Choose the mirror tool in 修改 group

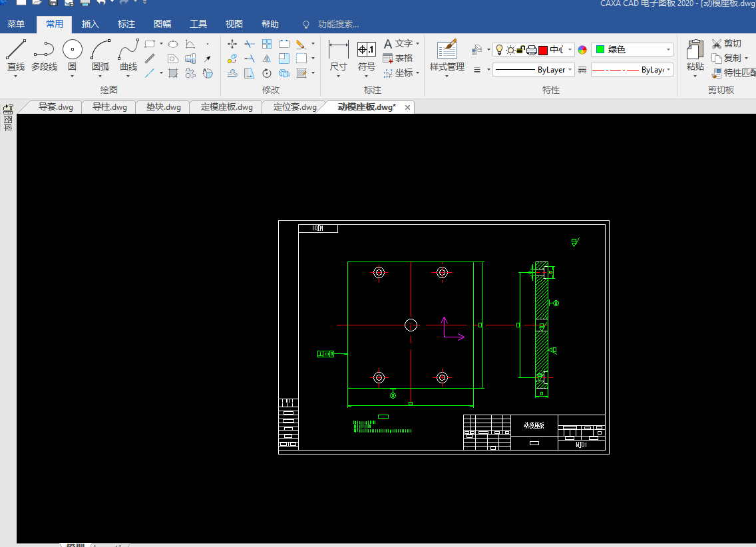point(267,59)
